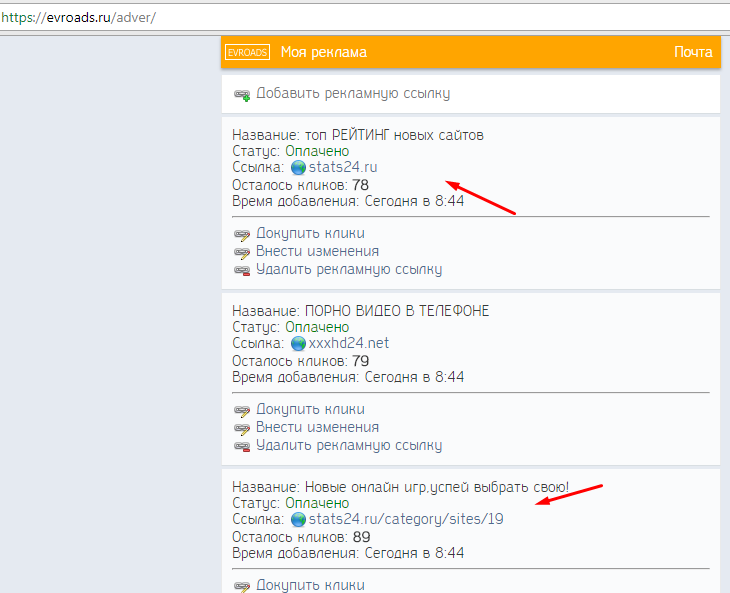Open the stats24.ru/category/sites/19 link
Screen dimensions: 730x593
click(x=406, y=520)
